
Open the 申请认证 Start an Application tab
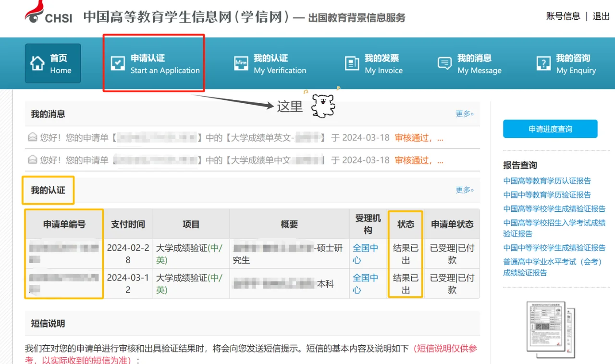(x=154, y=63)
